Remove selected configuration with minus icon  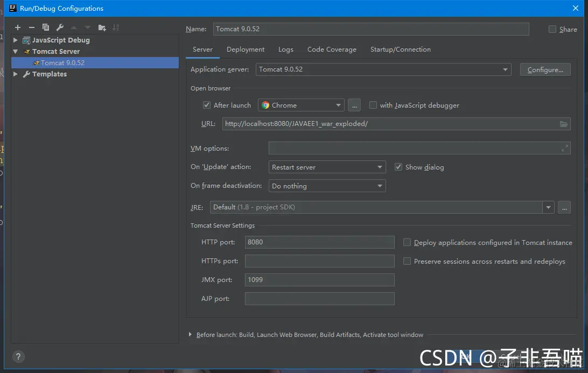31,27
